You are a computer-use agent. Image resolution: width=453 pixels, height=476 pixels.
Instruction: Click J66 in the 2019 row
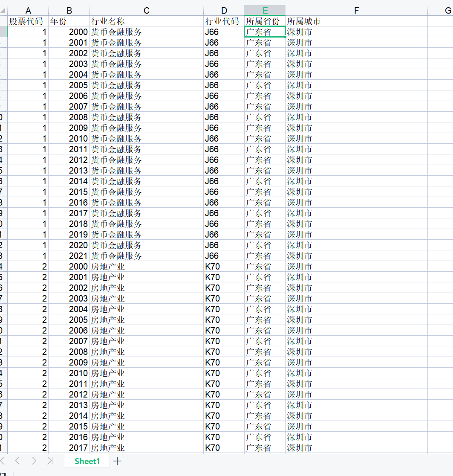(224, 235)
